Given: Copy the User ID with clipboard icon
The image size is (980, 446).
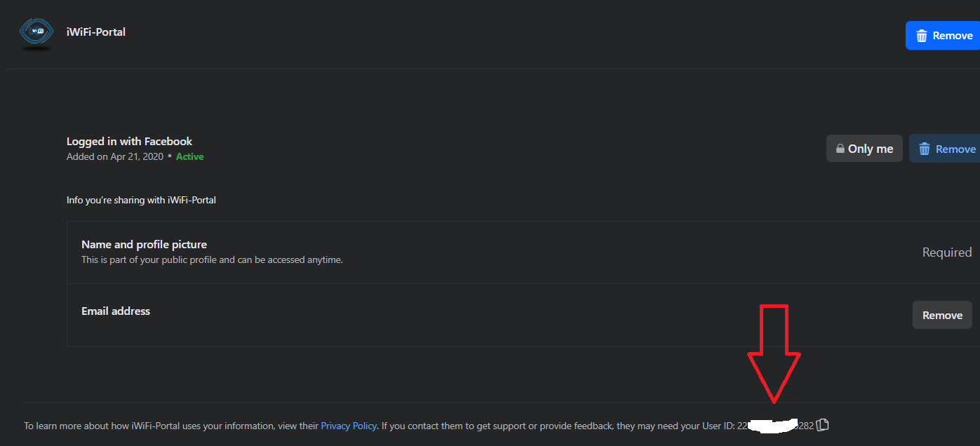Looking at the screenshot, I should pyautogui.click(x=823, y=425).
